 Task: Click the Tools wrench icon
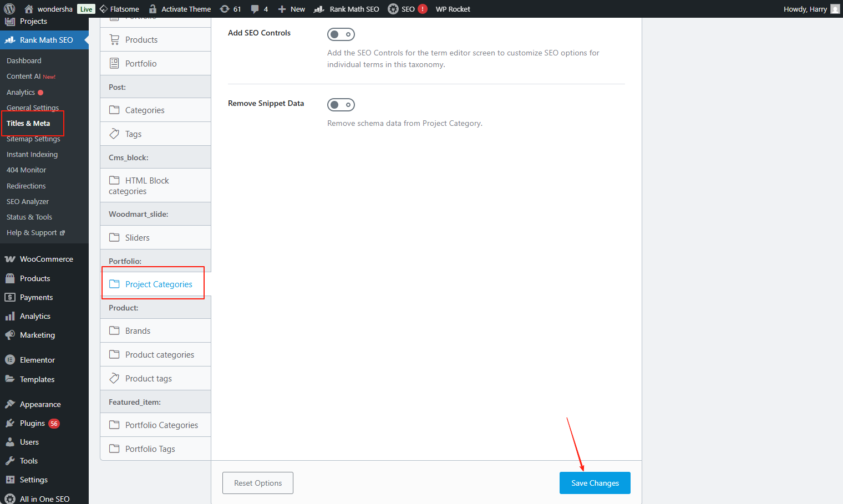[x=10, y=461]
